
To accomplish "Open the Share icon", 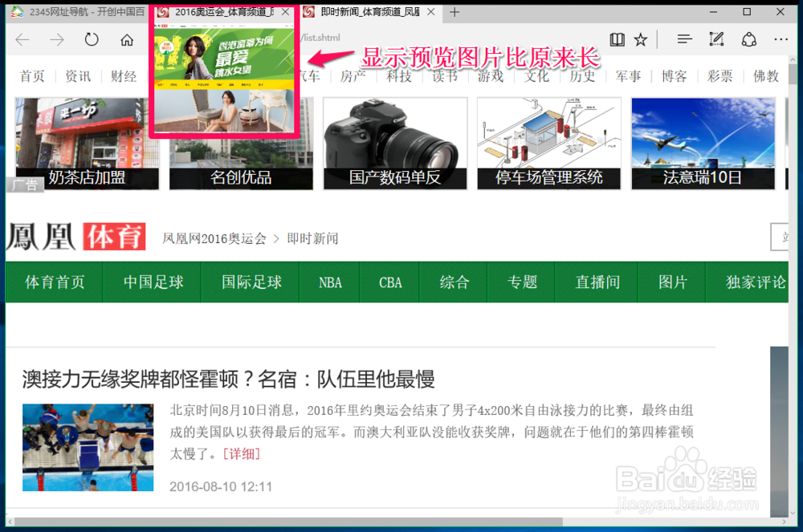I will [x=748, y=38].
